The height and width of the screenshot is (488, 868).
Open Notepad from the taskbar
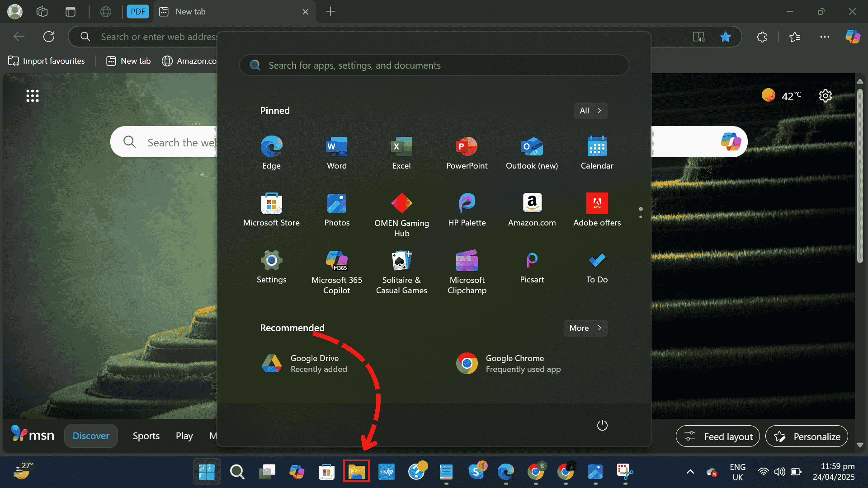(446, 472)
